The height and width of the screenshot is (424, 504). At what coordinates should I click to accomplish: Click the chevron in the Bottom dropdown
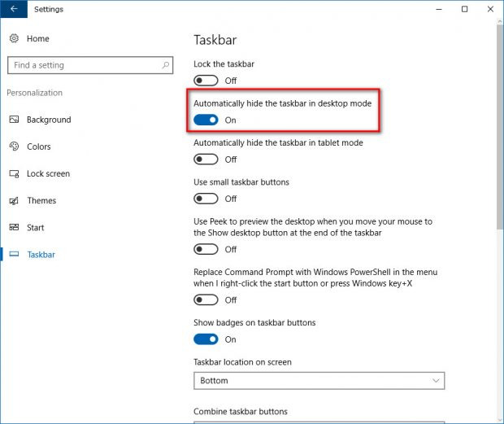[436, 381]
